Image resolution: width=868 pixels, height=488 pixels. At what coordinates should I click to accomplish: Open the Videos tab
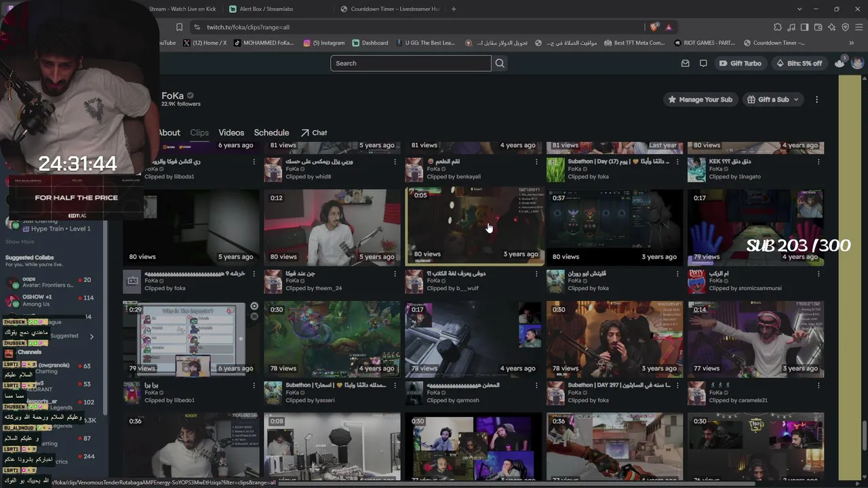(231, 133)
